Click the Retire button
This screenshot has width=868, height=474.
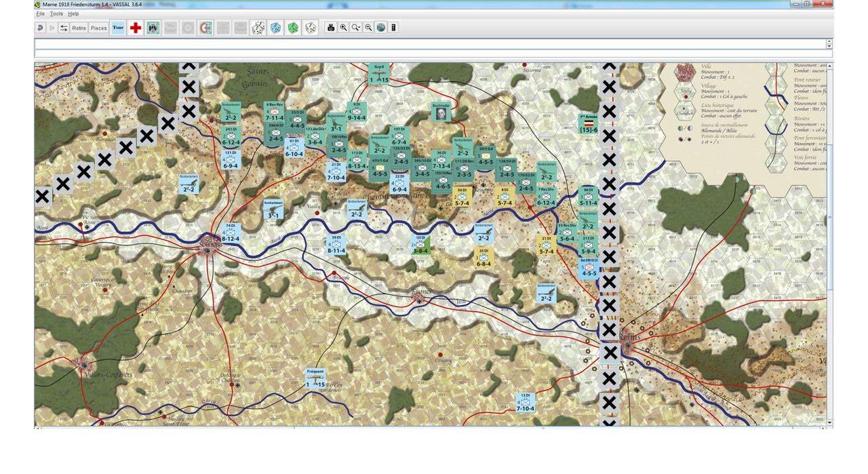pos(79,28)
